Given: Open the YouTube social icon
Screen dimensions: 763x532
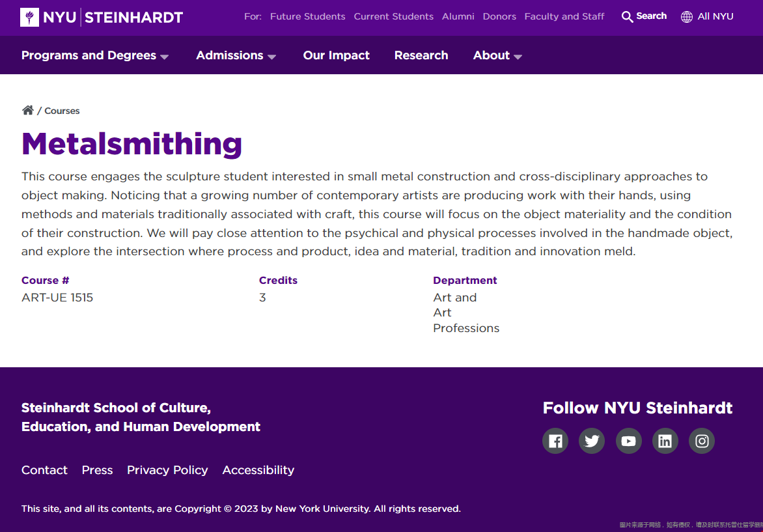Looking at the screenshot, I should click(x=628, y=441).
